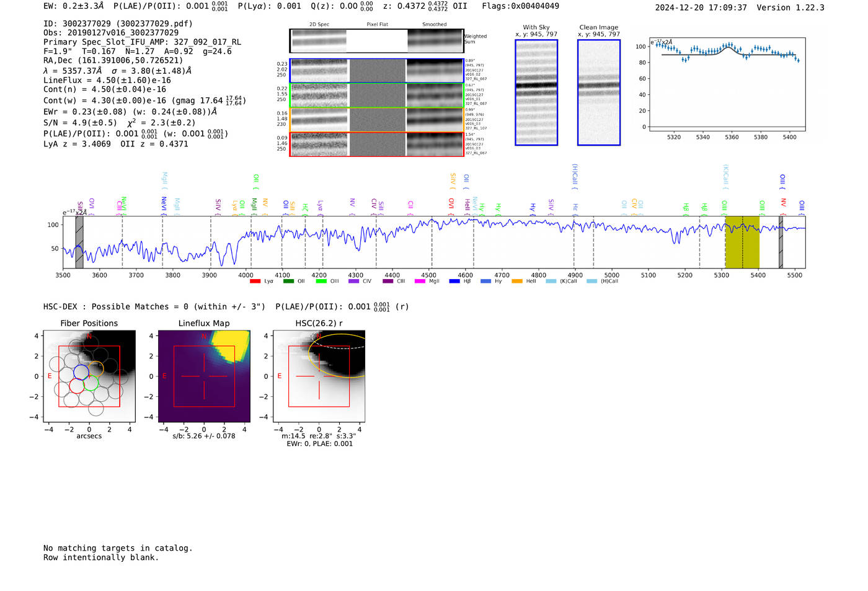Click the RA,Dec coordinates line

pyautogui.click(x=113, y=61)
